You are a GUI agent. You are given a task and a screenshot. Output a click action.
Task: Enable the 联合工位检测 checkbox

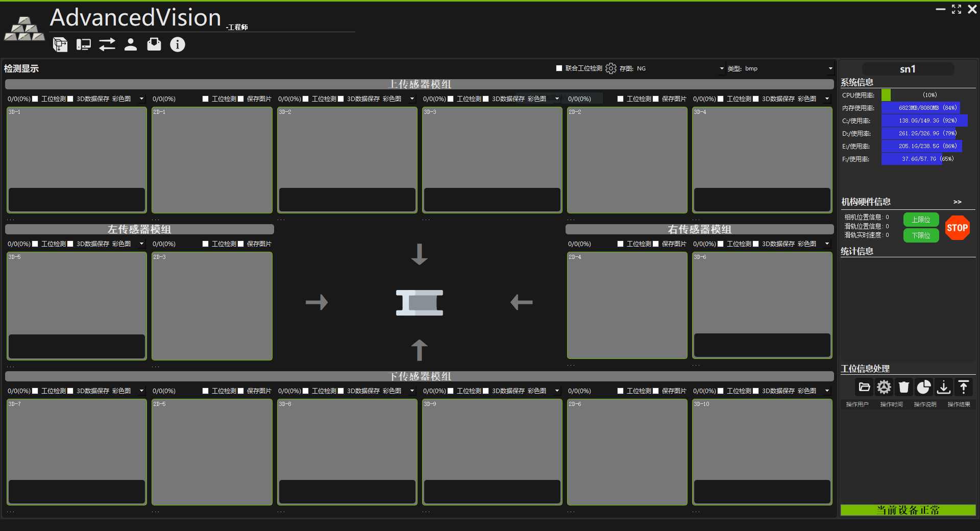pyautogui.click(x=559, y=68)
